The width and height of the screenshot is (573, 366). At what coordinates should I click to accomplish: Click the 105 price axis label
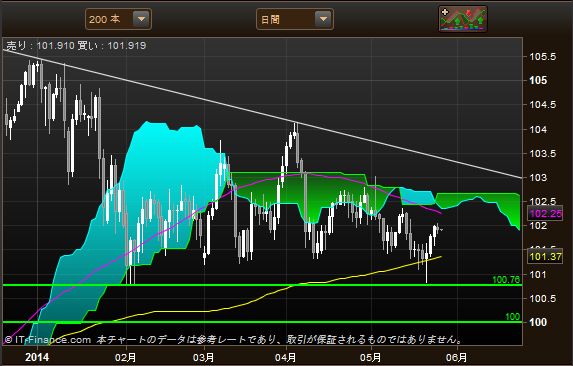[x=538, y=80]
